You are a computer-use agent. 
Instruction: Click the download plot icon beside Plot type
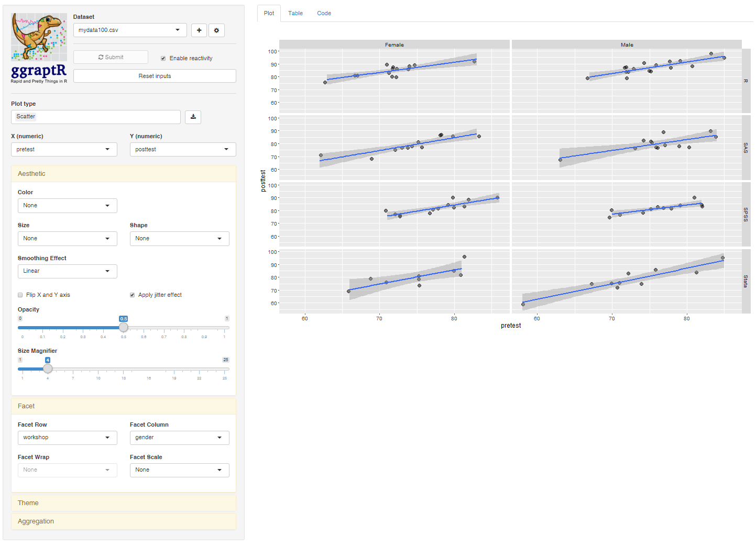click(193, 117)
